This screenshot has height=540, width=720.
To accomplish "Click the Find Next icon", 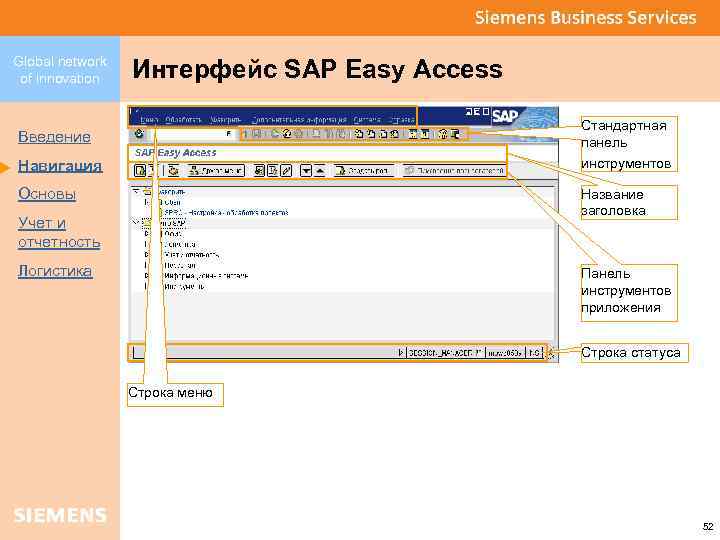I will (x=341, y=134).
